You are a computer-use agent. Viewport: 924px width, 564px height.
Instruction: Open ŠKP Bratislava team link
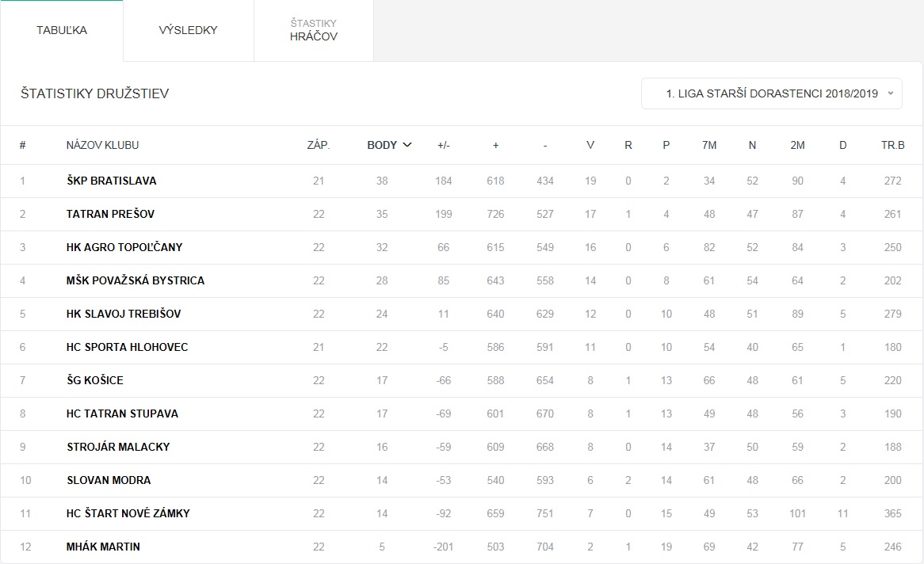112,181
